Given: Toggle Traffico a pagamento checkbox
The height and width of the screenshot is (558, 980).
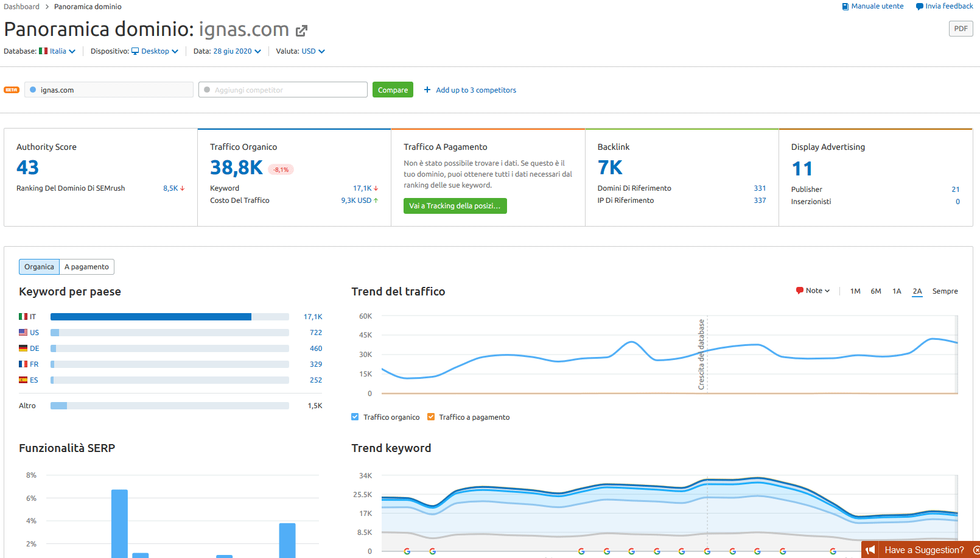Looking at the screenshot, I should [431, 417].
